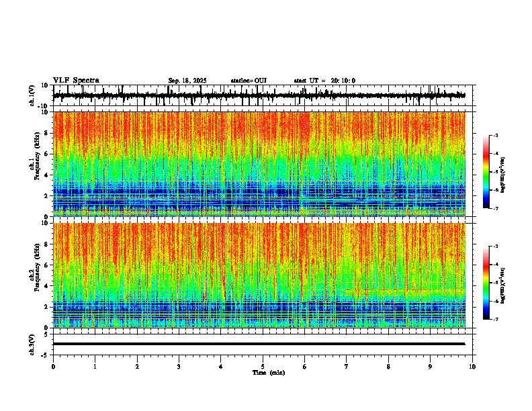This screenshot has width=532, height=411.
Task: Click time axis tick label "6"
Action: click(305, 367)
